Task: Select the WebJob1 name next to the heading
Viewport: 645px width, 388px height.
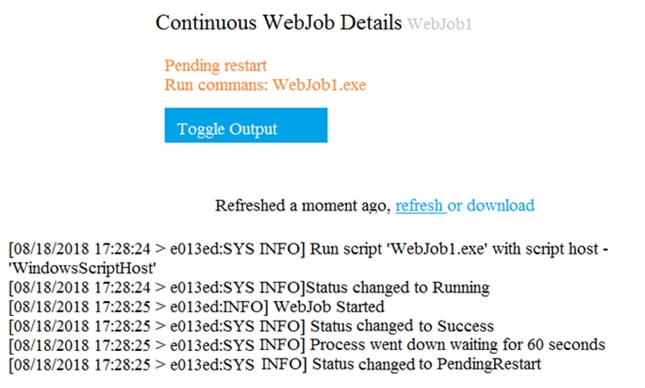Action: click(x=439, y=24)
